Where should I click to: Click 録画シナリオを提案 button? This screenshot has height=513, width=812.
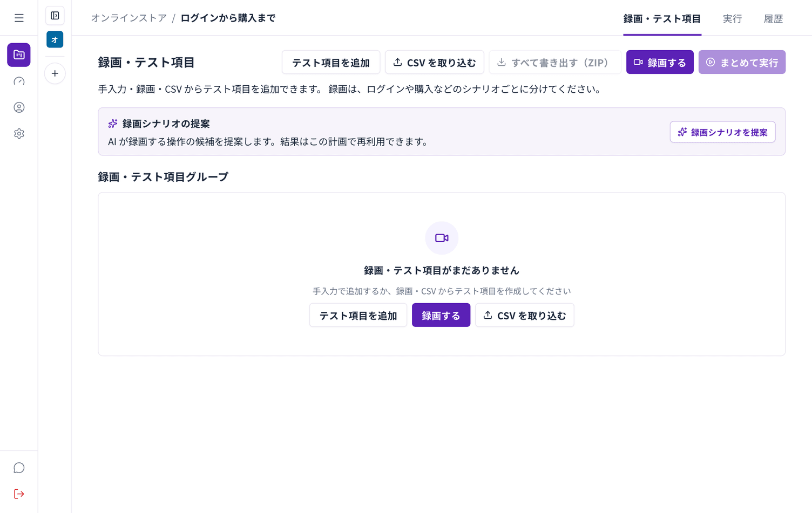tap(722, 132)
